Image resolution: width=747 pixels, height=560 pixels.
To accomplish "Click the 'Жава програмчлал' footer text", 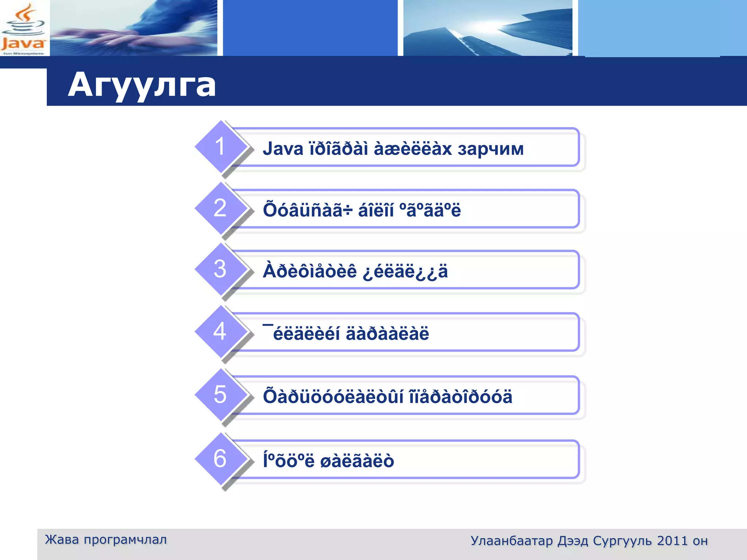I will 106,540.
